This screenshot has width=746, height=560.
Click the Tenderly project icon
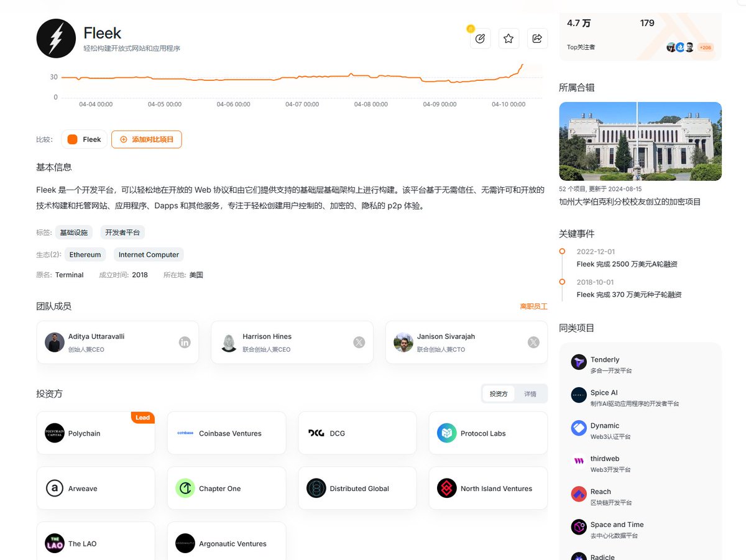tap(579, 362)
